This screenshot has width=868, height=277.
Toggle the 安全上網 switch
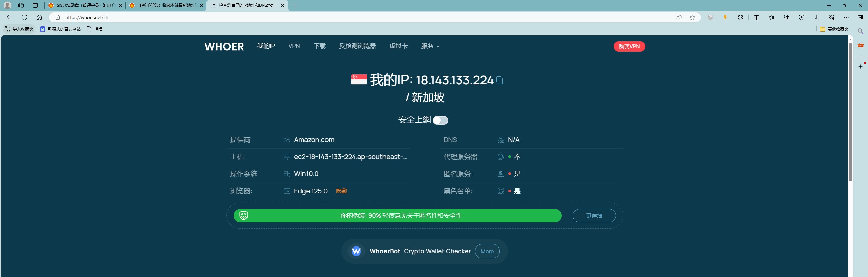(x=440, y=120)
